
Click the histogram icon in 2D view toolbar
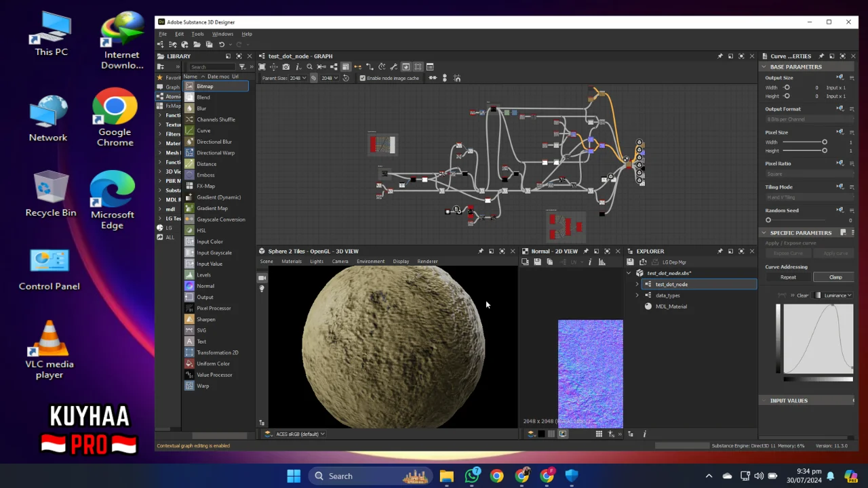[602, 262]
